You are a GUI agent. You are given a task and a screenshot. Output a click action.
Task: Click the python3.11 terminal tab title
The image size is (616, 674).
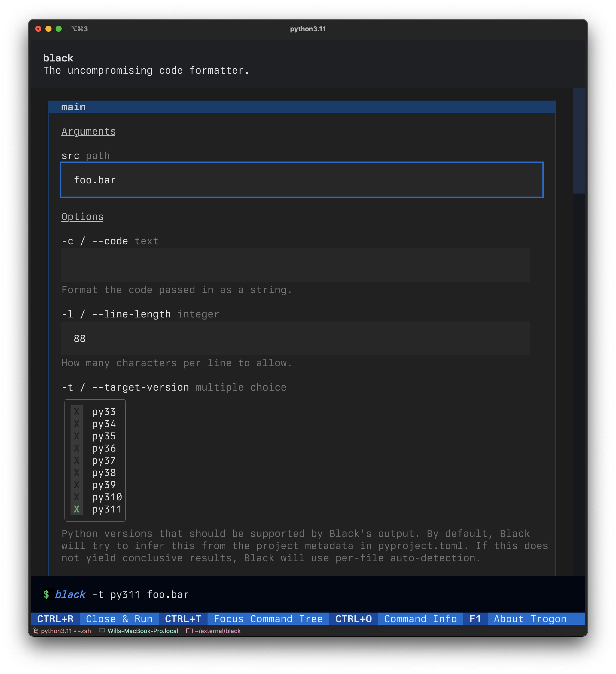tap(307, 28)
